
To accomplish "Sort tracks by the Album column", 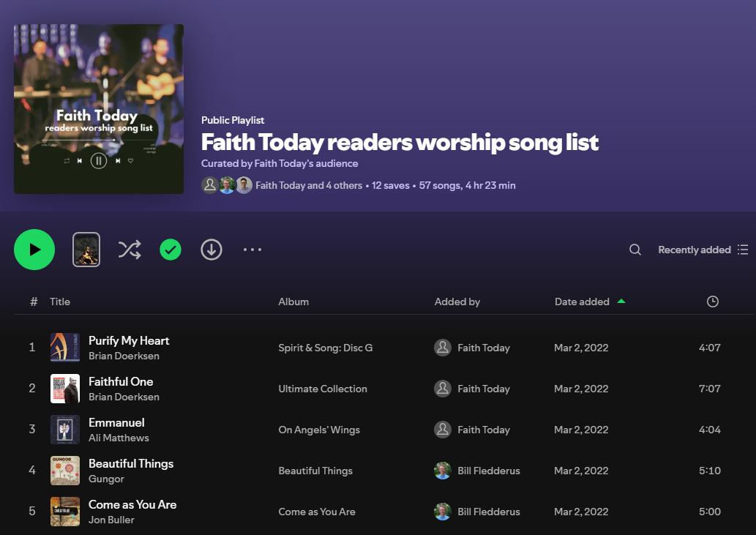I will (x=293, y=302).
